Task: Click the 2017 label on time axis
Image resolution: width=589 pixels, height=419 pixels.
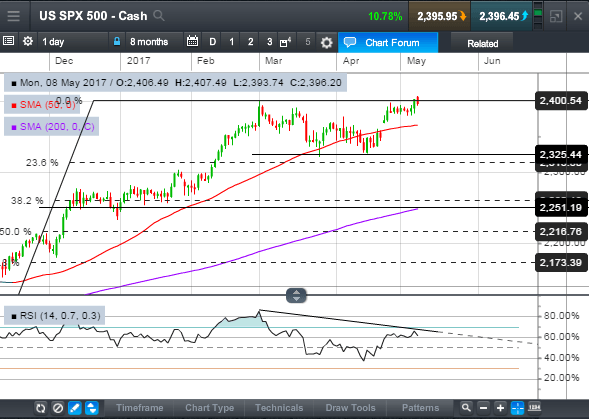Action: point(138,61)
